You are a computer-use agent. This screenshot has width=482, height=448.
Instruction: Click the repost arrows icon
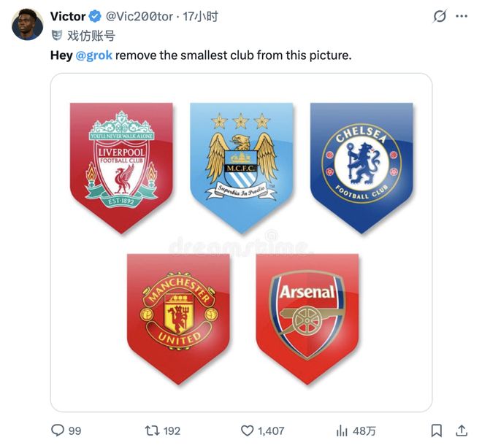pos(150,430)
